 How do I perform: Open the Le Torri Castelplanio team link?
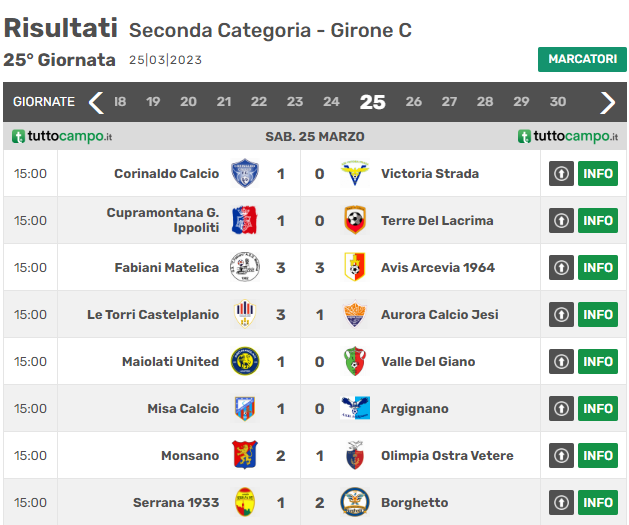pyautogui.click(x=153, y=314)
